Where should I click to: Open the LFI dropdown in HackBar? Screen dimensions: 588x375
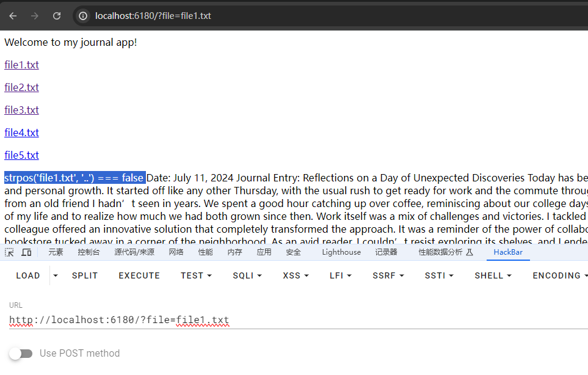tap(340, 275)
